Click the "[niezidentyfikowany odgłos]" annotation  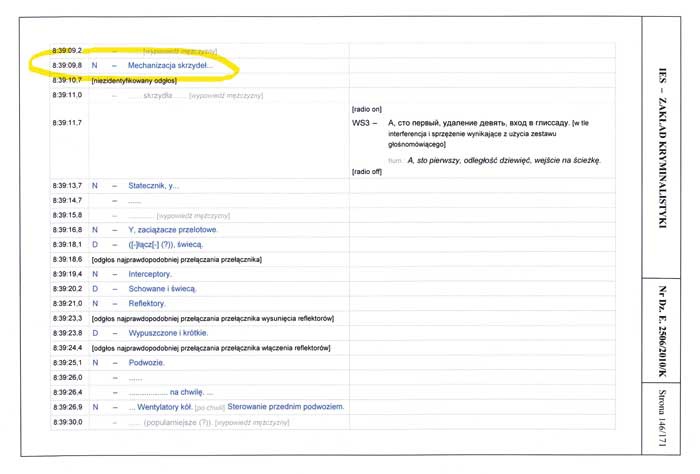click(133, 79)
